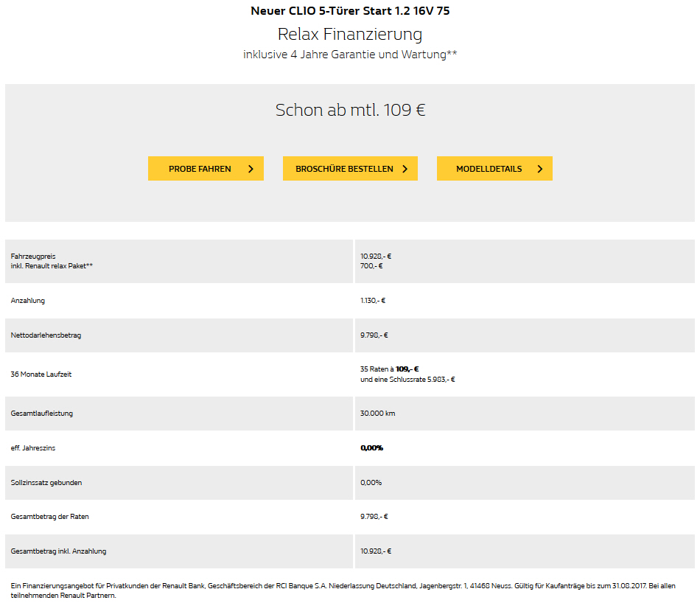Select the '700,- €' relax package value
700x603 pixels.
click(371, 266)
